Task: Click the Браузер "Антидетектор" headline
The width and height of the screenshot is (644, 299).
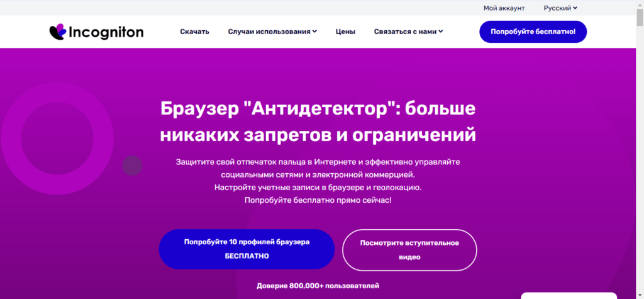Action: tap(318, 121)
